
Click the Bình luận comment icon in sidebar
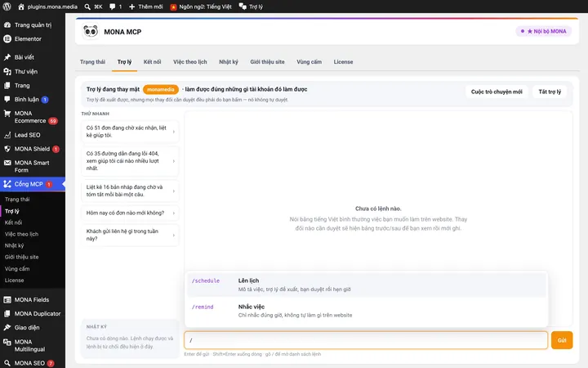tap(7, 99)
